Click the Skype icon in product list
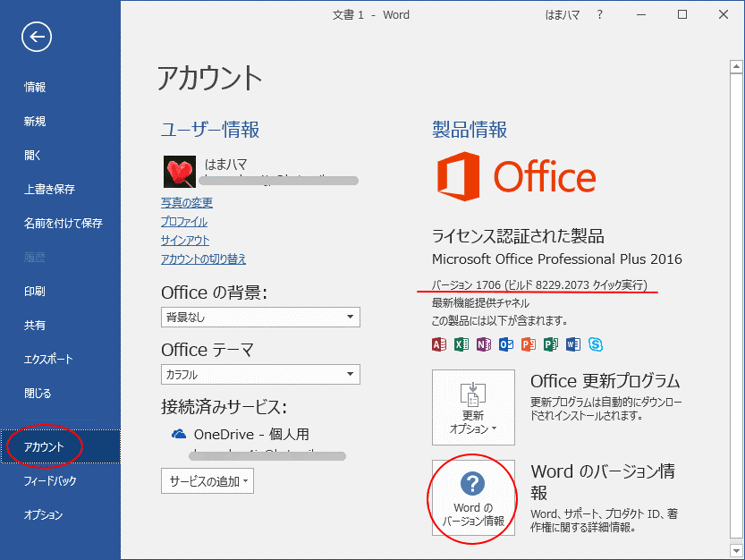Screen dimensions: 745x560 (596, 344)
